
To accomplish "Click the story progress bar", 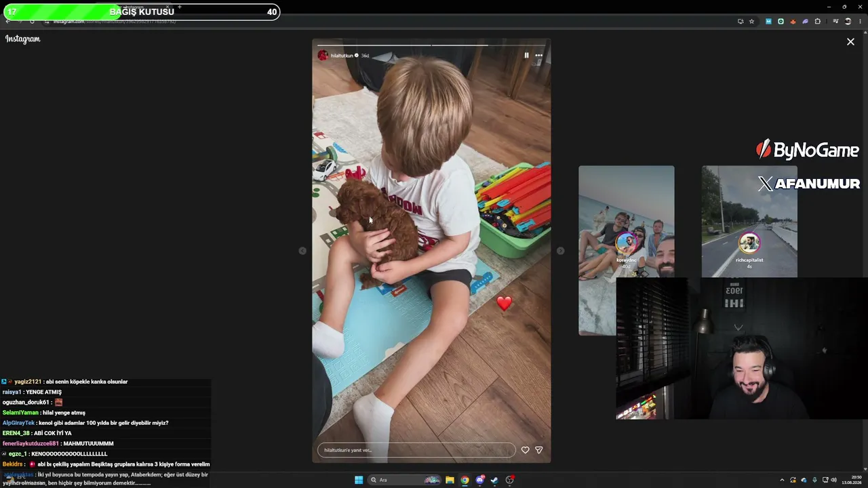I will coord(431,45).
